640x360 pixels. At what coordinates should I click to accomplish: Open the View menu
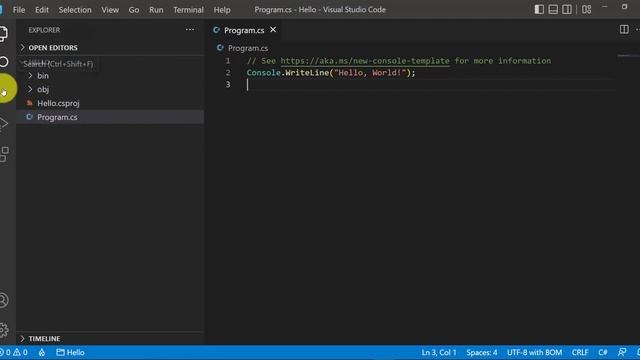click(x=110, y=10)
